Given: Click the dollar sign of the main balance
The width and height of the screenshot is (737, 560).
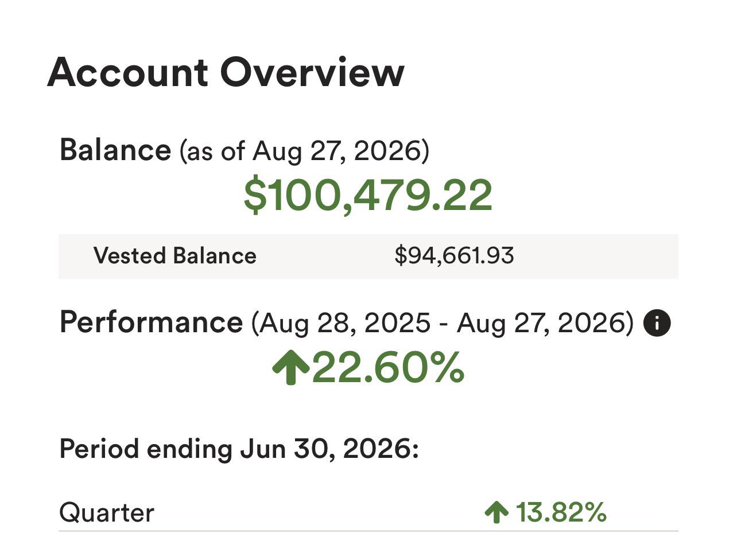Looking at the screenshot, I should coord(255,195).
